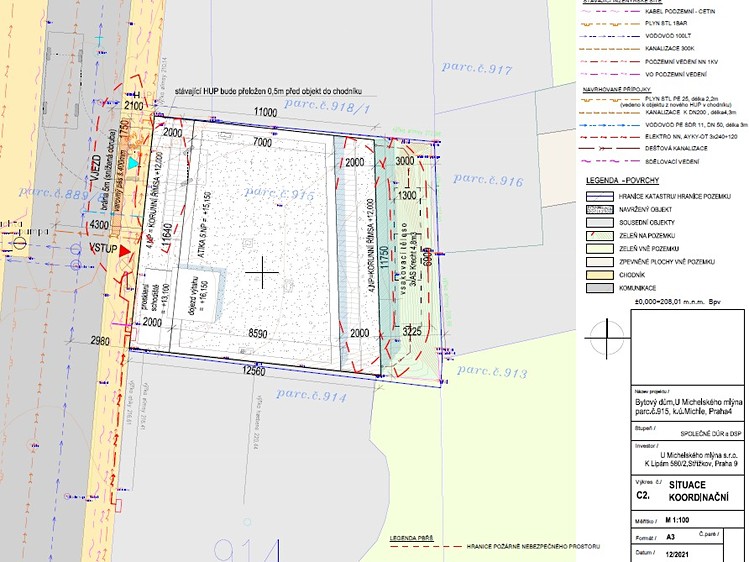Click legend entry ELEKTRO NN, AYKY-OT

691,137
